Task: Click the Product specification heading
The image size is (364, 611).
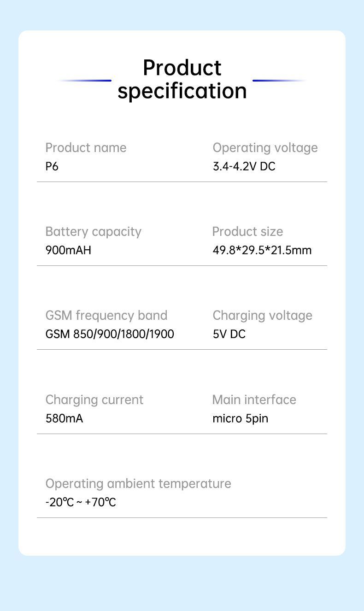Action: (x=182, y=79)
